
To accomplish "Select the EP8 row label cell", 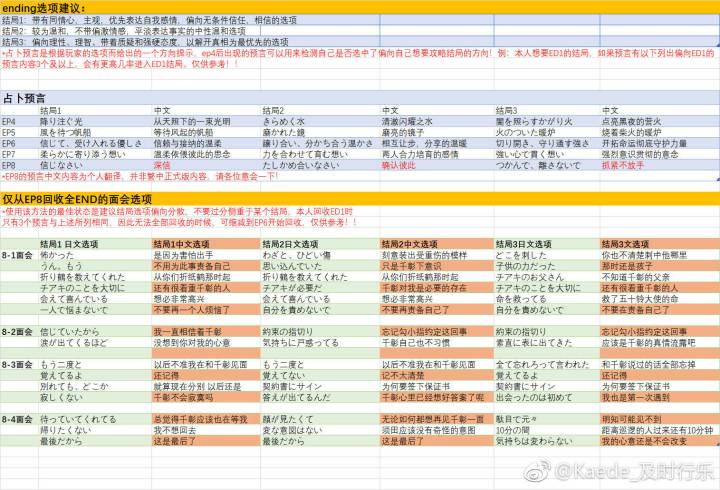I will click(x=19, y=165).
